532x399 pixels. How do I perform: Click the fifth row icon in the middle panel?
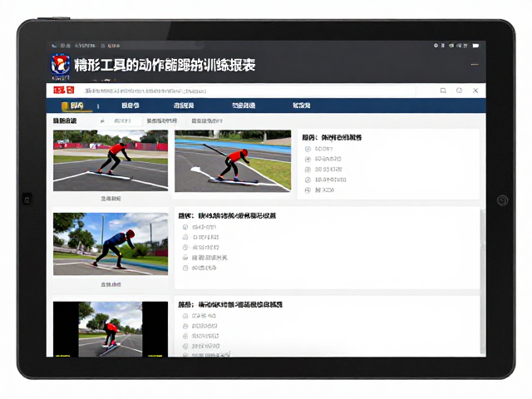[185, 268]
